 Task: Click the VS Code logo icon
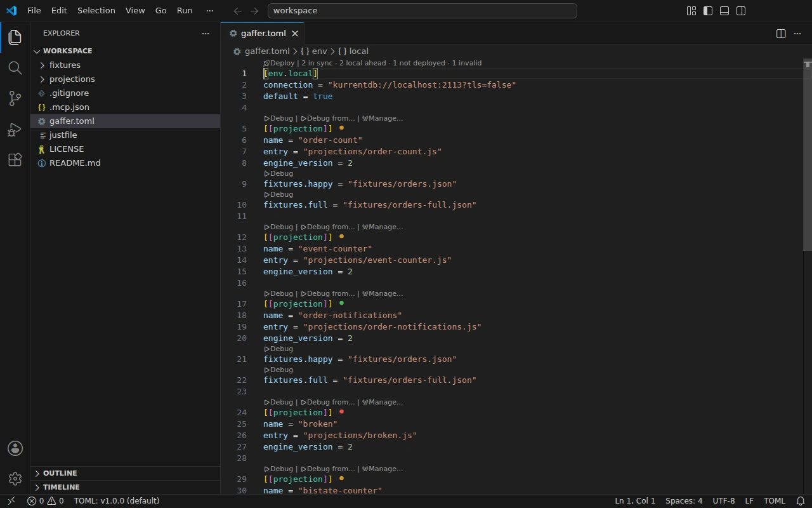coord(11,10)
